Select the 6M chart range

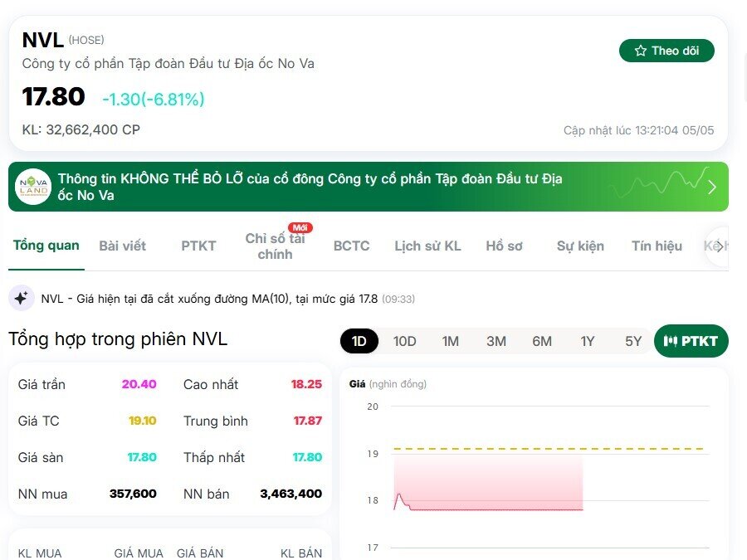click(x=542, y=341)
